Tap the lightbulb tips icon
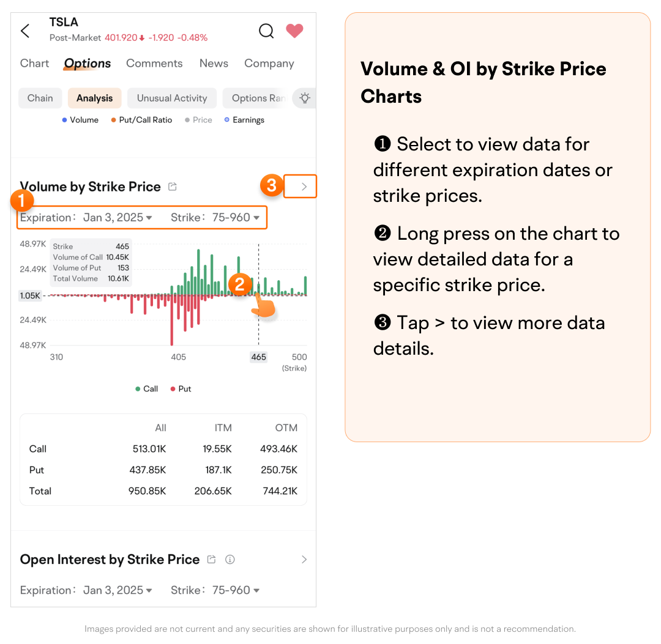The width and height of the screenshot is (661, 644). click(x=304, y=98)
